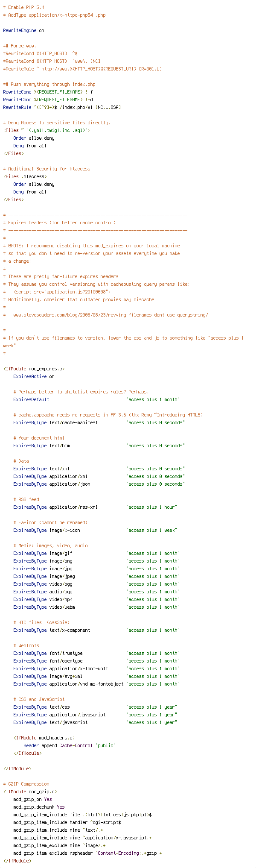Click the ExpiresDefault access plus 1 month value
This screenshot has height=868, width=256.
click(x=153, y=399)
